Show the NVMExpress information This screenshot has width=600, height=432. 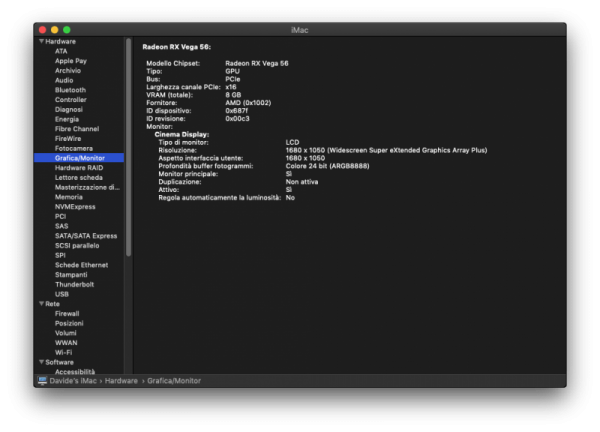(74, 206)
